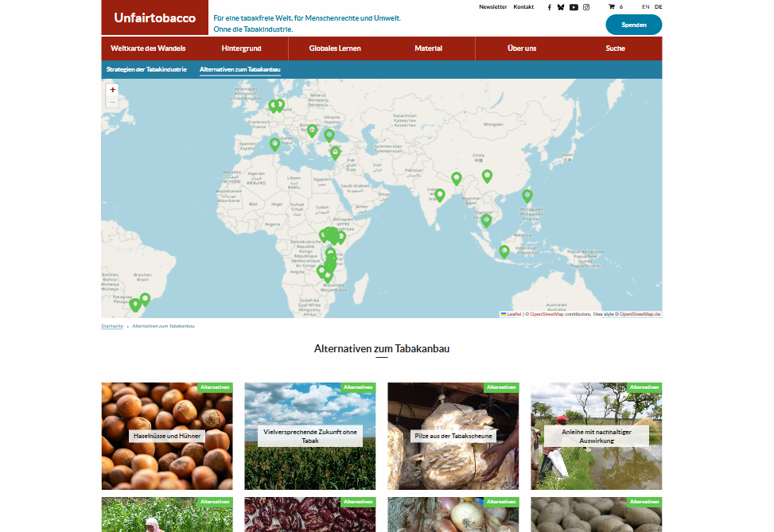774x532 pixels.
Task: Zoom out the map with minus button
Action: point(112,102)
